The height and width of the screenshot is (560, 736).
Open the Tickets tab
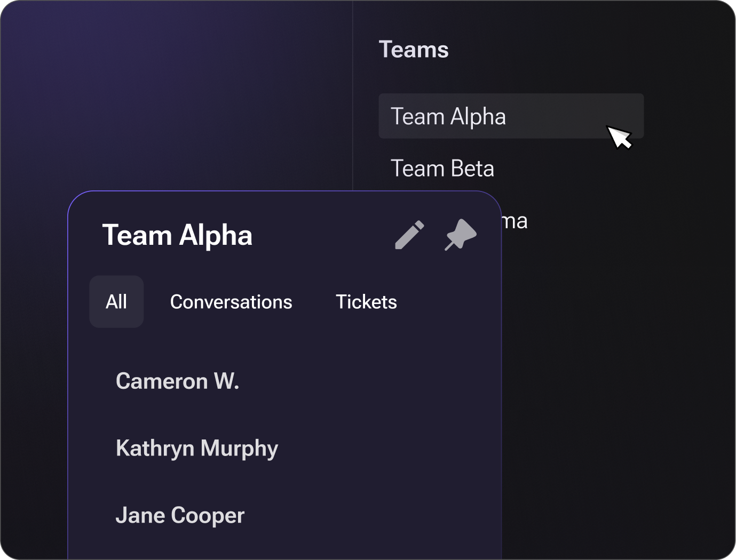[x=366, y=302]
